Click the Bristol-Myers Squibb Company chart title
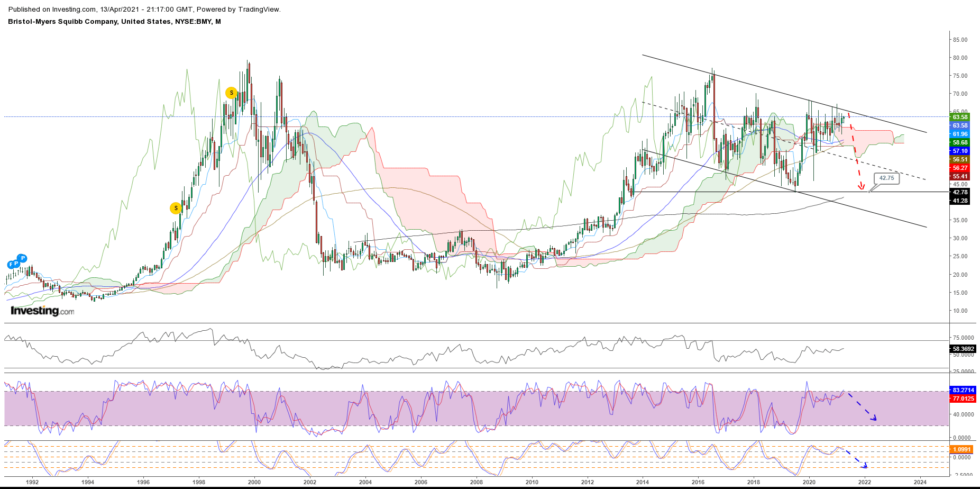 point(114,22)
